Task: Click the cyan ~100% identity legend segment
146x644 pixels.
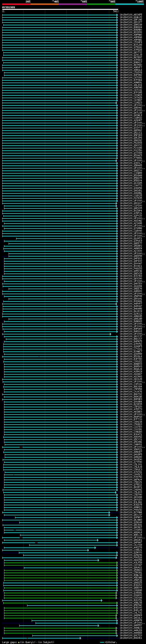Action: 130,4
